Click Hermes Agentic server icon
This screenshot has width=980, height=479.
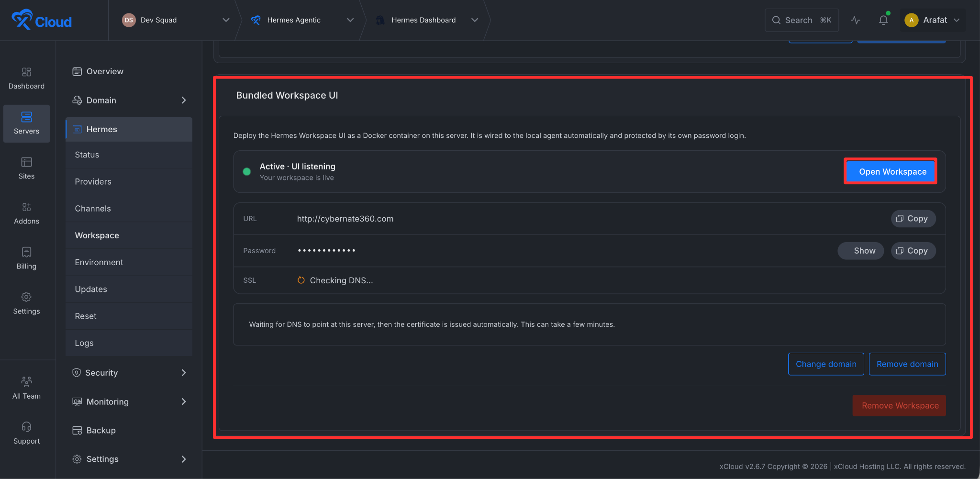click(256, 20)
